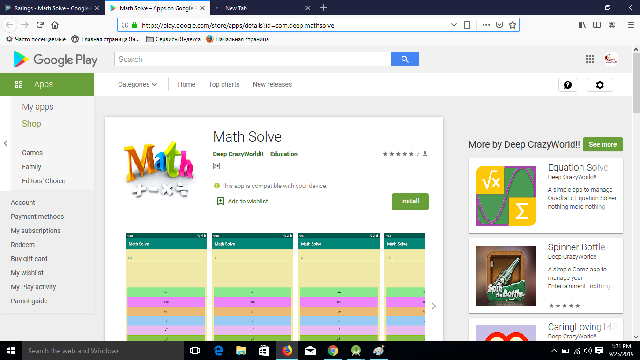The height and width of the screenshot is (360, 640).
Task: Open My Play activity link
Action: coord(33,287)
